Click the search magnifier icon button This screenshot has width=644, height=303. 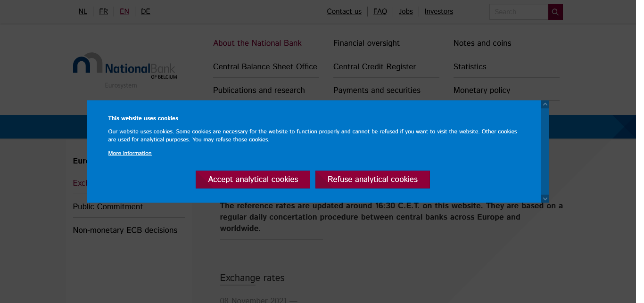pos(555,12)
